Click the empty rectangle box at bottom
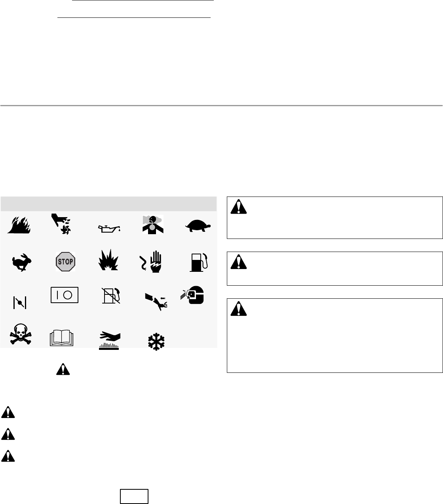The image size is (443, 504). 134,496
